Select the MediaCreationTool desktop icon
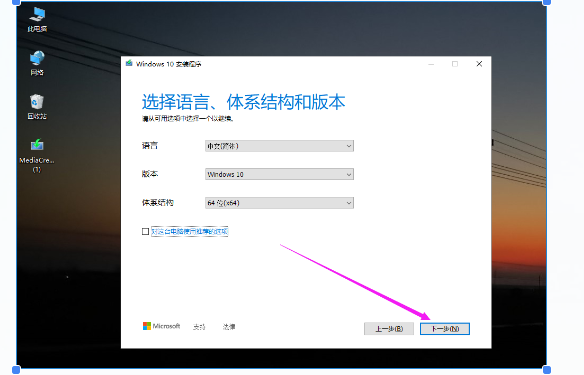This screenshot has width=584, height=375. tap(37, 155)
